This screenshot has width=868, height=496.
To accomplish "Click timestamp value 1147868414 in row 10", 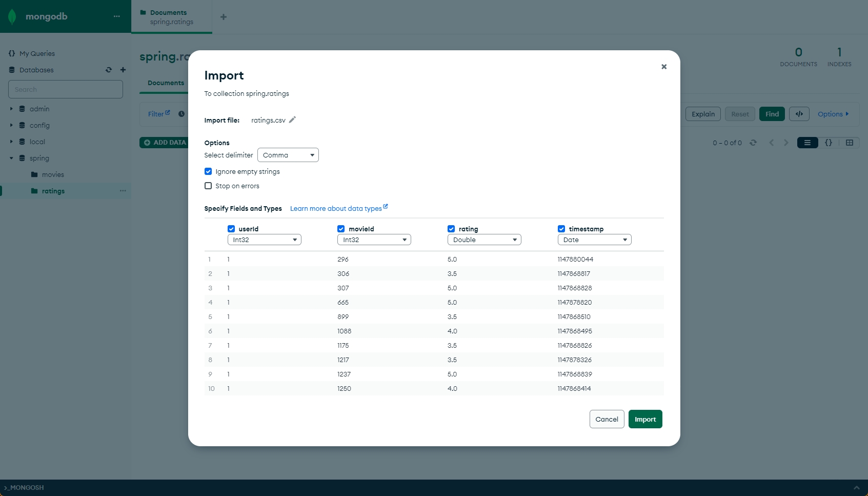I will (x=574, y=388).
